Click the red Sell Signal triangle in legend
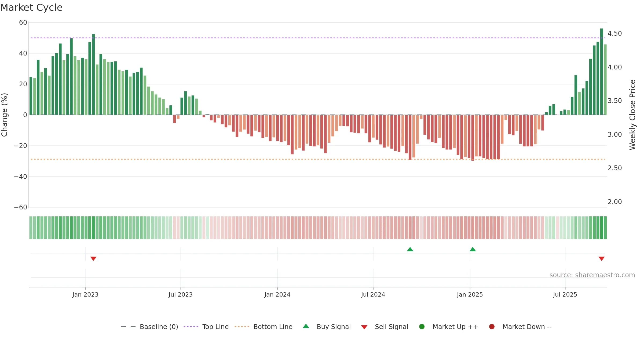Image resolution: width=644 pixels, height=362 pixels. pos(364,327)
